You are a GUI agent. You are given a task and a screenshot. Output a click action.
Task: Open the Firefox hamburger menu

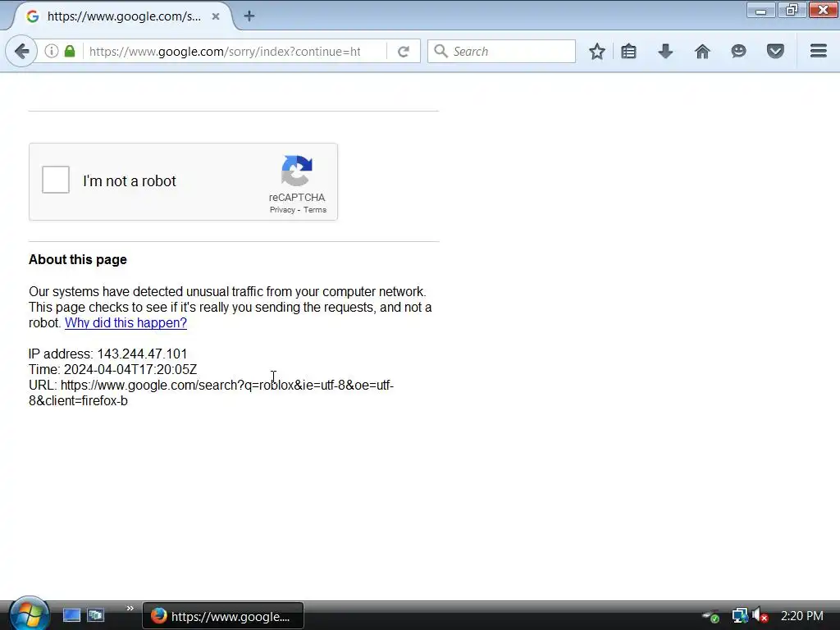pyautogui.click(x=818, y=52)
